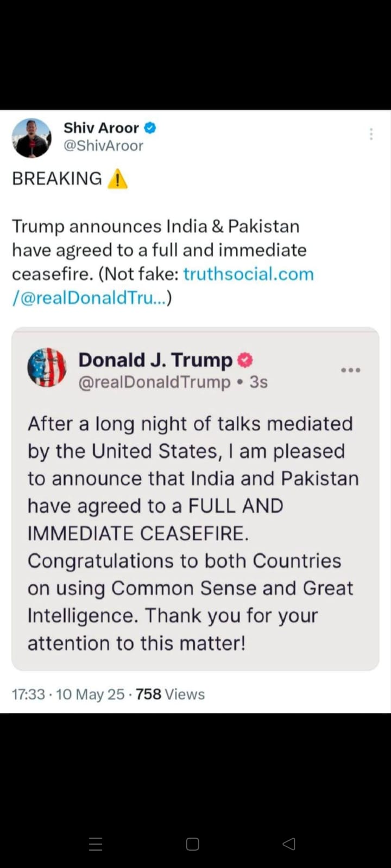Tap the 17:33 · 10 May 25 timestamp
Screen dimensions: 391x868
click(x=68, y=694)
